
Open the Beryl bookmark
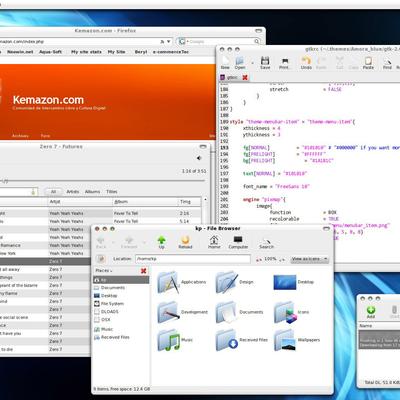point(141,52)
